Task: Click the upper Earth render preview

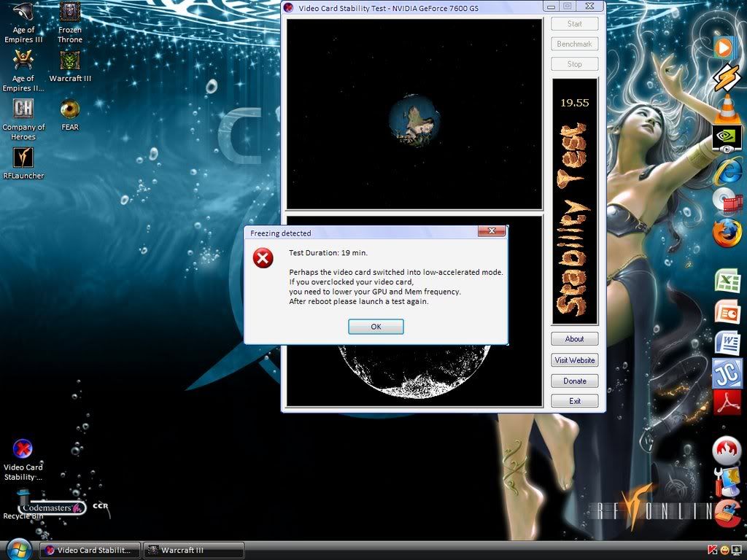Action: coord(414,114)
